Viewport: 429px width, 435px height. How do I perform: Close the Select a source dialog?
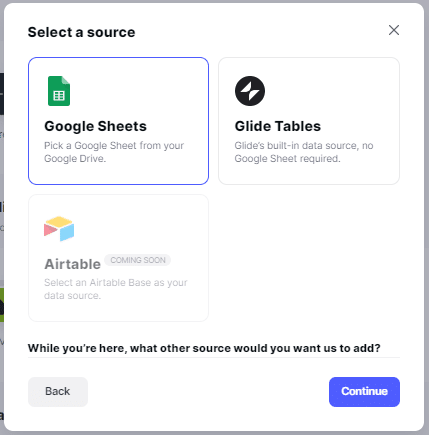(x=394, y=30)
